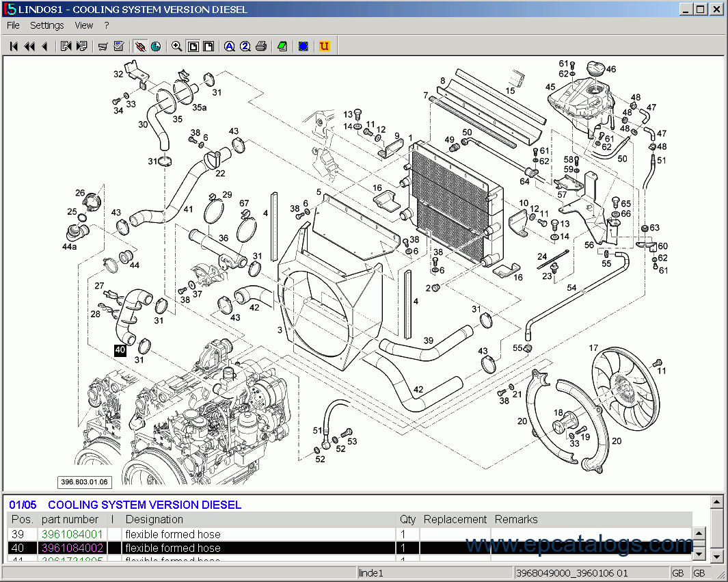Click the blue circled 2 icon
Image resolution: width=728 pixels, height=582 pixels.
point(245,47)
